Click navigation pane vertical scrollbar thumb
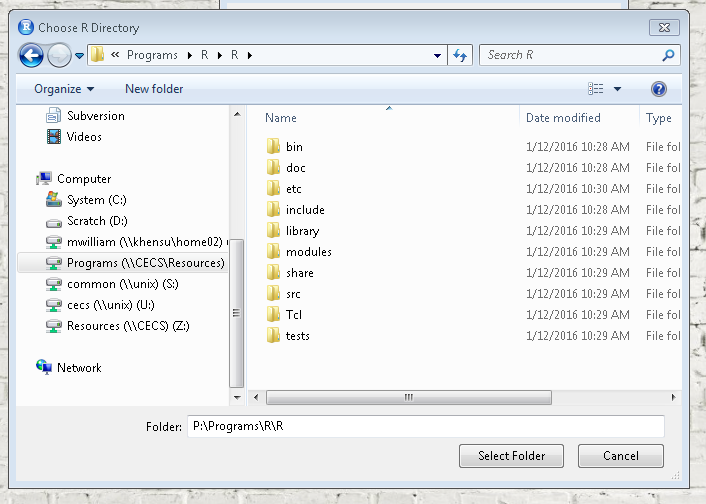Viewport: 706px width, 504px height. tap(237, 313)
